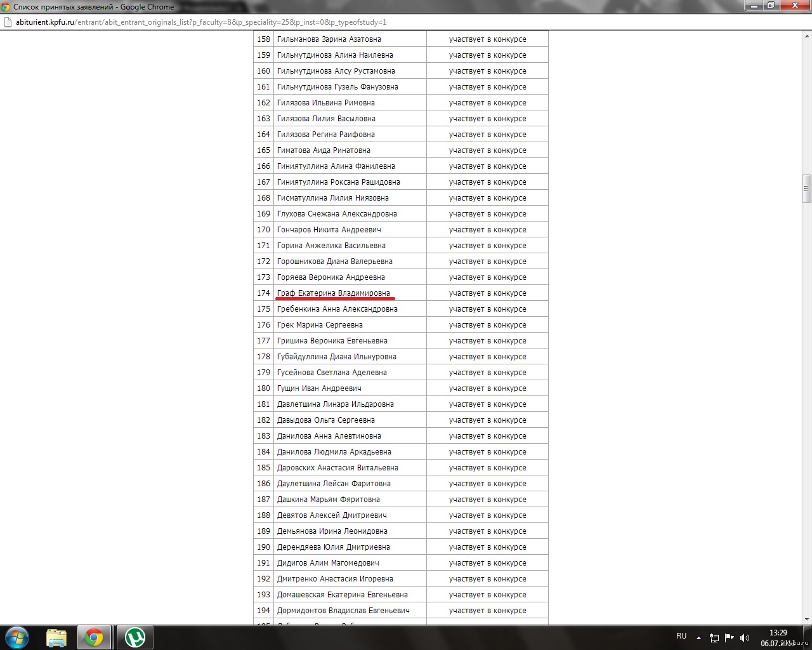Select name 'Дмитренко Анастасия Игоревна'
The image size is (812, 650).
pyautogui.click(x=335, y=579)
